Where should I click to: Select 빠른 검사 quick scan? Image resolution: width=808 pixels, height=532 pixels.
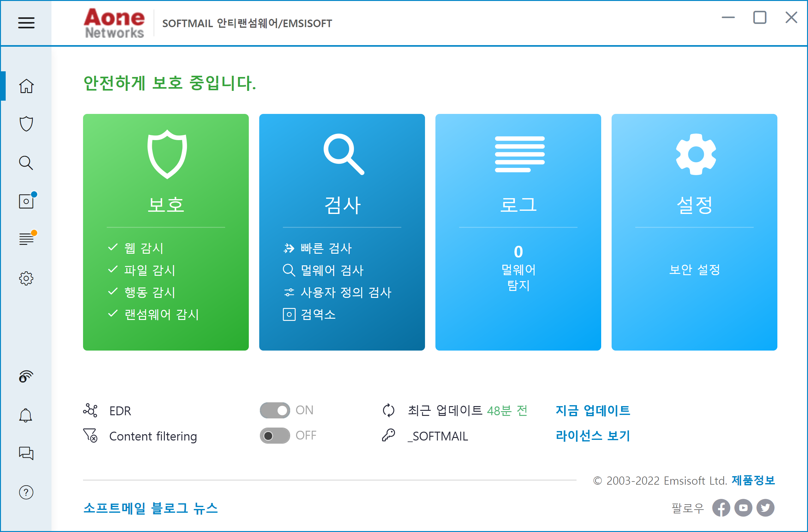click(326, 248)
